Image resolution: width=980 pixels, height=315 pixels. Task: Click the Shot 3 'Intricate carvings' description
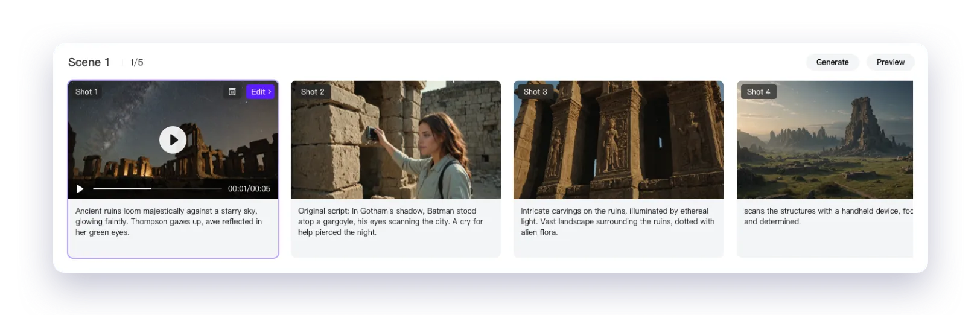[x=617, y=221]
